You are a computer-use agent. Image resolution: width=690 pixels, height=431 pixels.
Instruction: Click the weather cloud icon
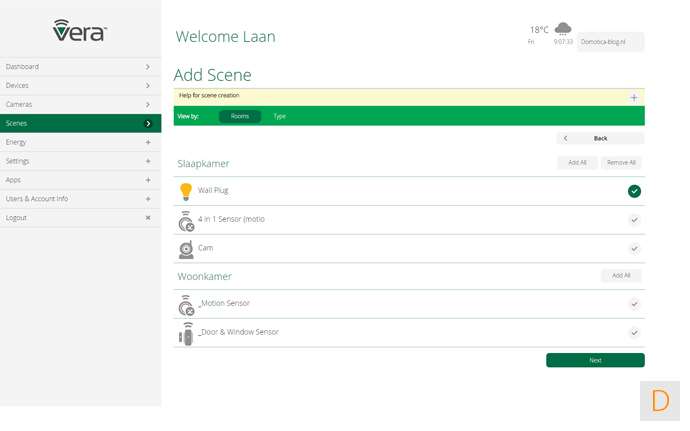coord(563,28)
